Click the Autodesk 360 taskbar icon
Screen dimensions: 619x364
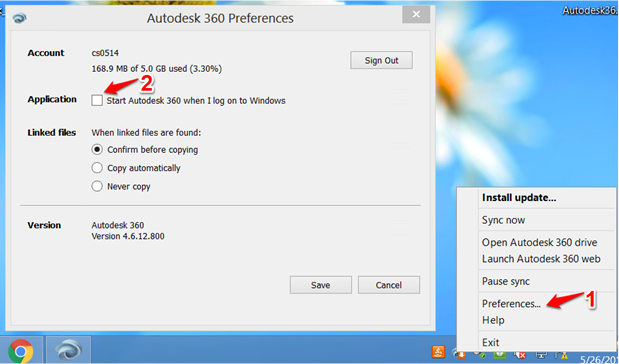point(69,350)
